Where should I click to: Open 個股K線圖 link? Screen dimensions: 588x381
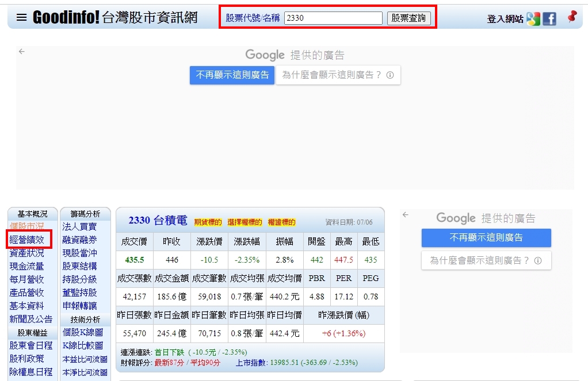[x=83, y=332]
